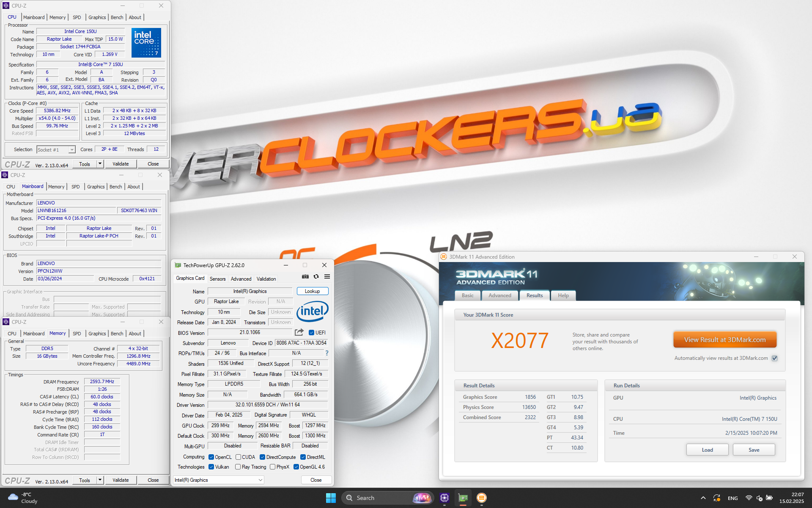
Task: Click the GPU-Z BIOS share/export icon
Action: click(299, 332)
